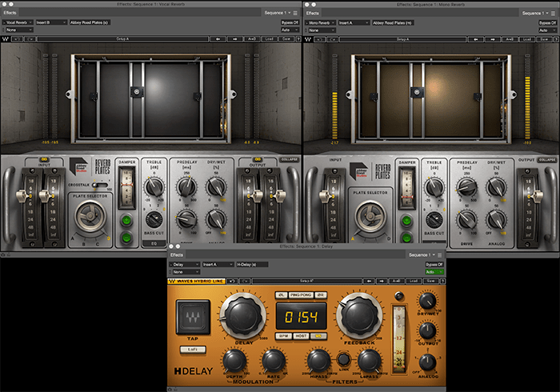Open Delay window Effects panel menu icon
This screenshot has height=392, width=560.
tap(440, 255)
